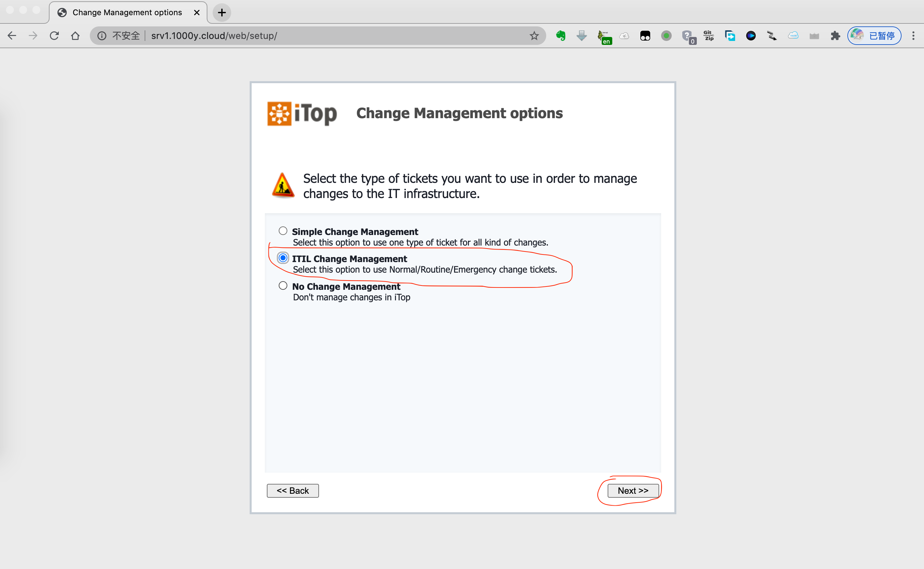The image size is (924, 569).
Task: Go back using browser back arrow
Action: 12,36
